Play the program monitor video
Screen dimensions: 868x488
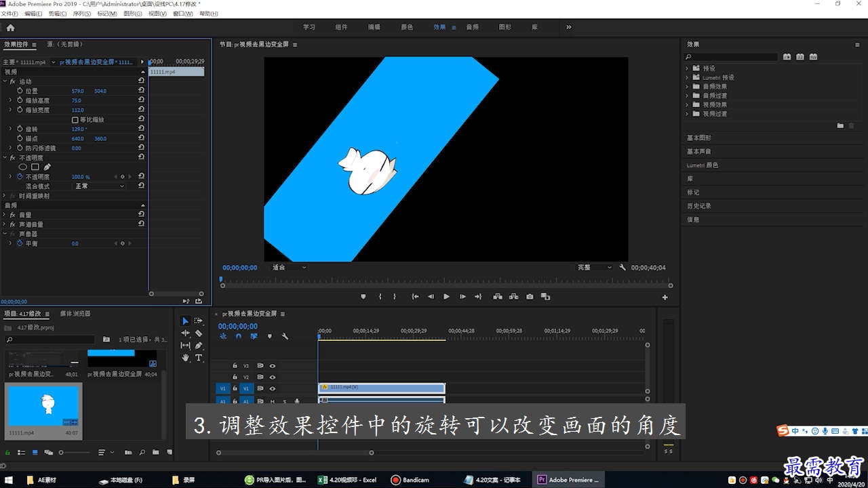(x=446, y=297)
